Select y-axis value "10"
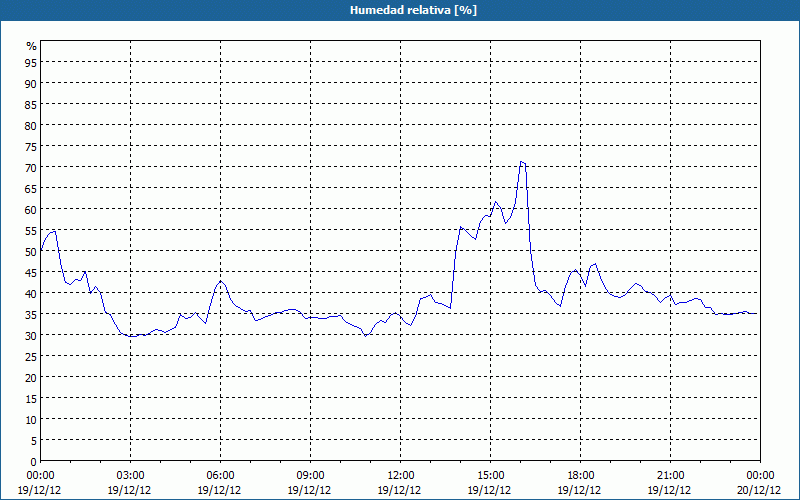800x500 pixels. click(x=31, y=419)
